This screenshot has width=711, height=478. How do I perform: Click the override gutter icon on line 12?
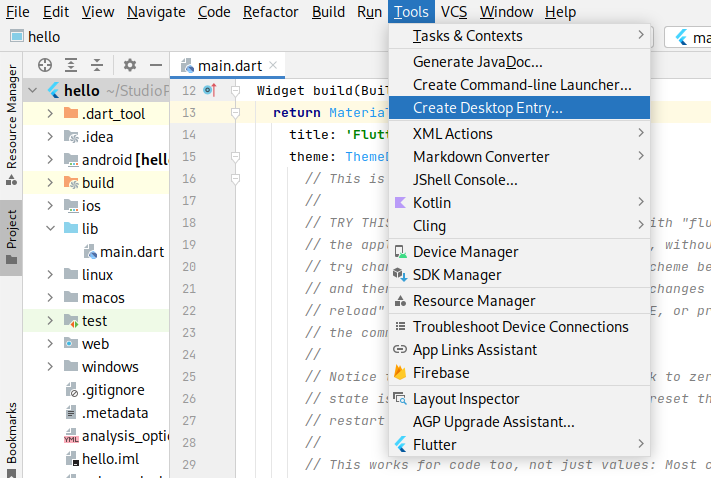[209, 90]
